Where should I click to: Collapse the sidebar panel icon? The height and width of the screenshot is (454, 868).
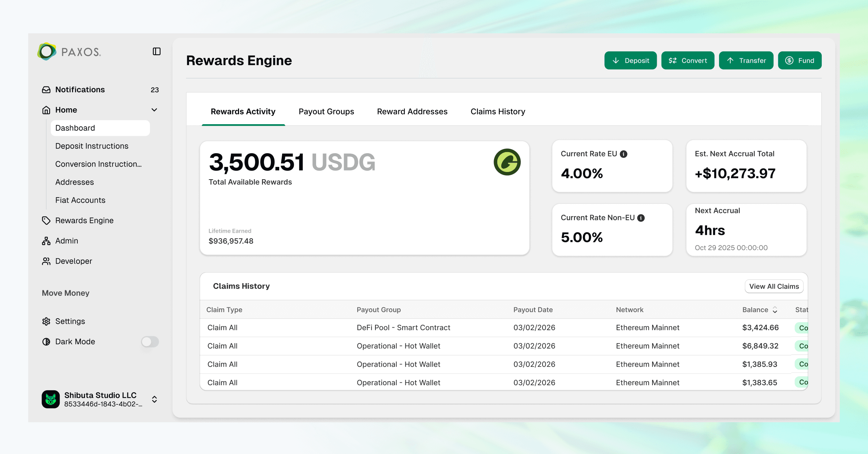pos(157,51)
